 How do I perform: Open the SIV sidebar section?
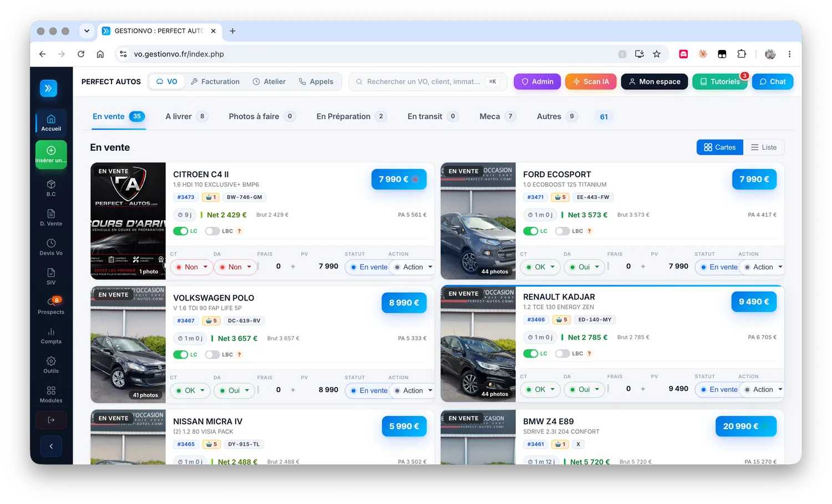(x=51, y=276)
